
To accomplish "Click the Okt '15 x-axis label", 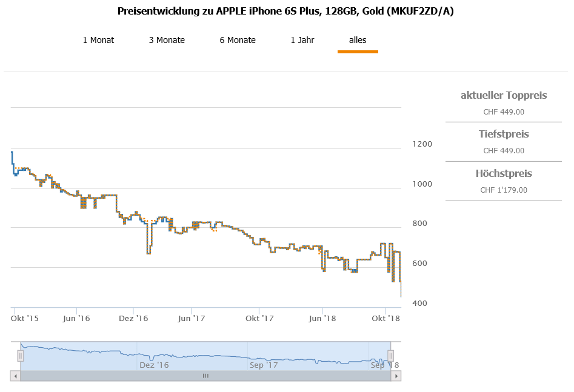I will [x=25, y=318].
